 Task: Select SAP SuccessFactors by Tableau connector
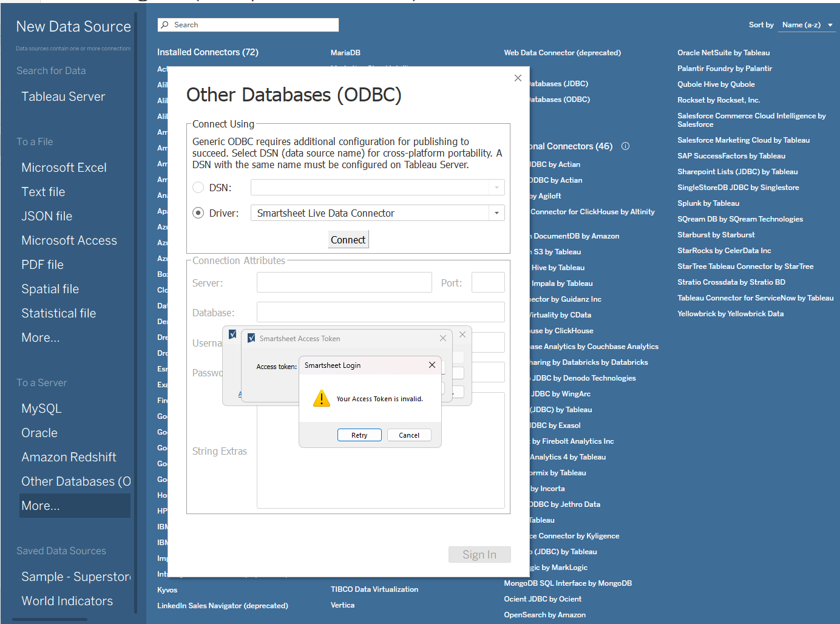coord(731,156)
